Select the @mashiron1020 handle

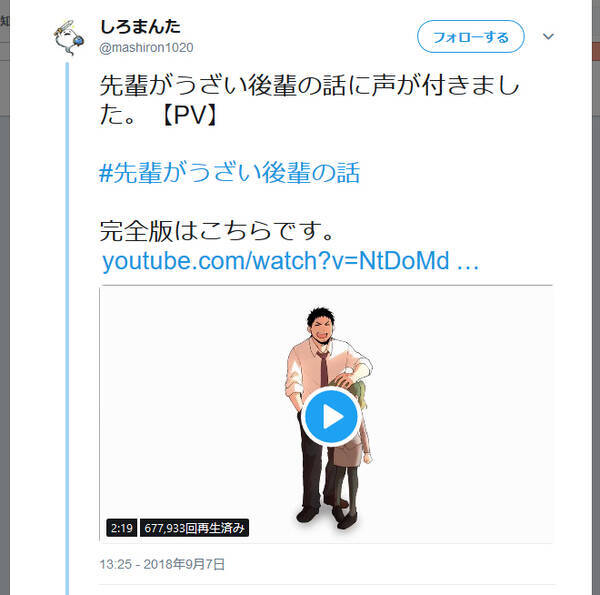pyautogui.click(x=146, y=48)
